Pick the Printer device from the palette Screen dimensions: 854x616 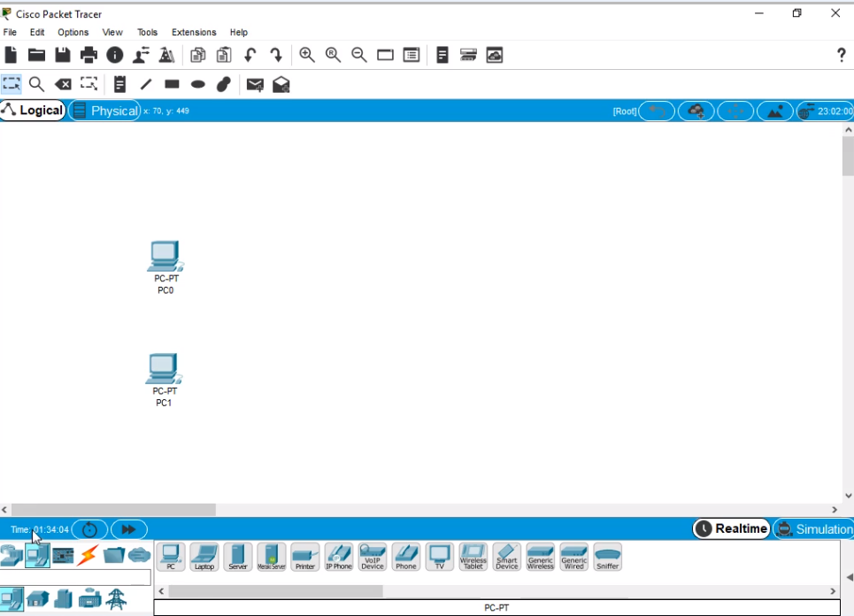[305, 558]
